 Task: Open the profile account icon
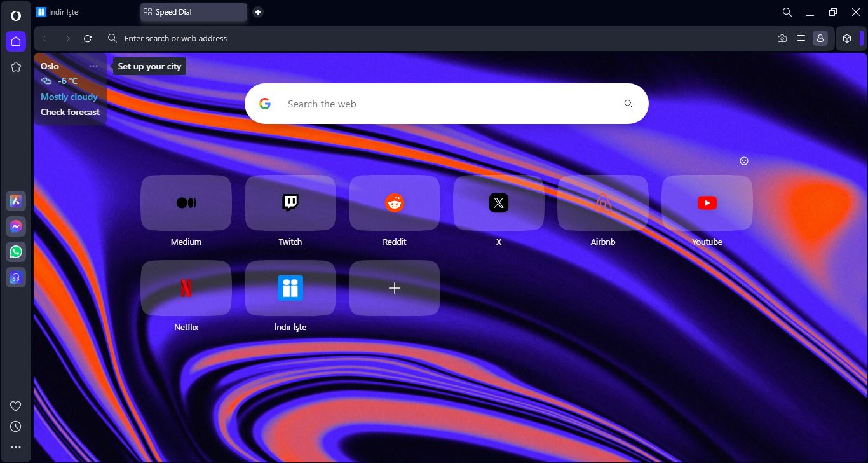[x=820, y=38]
